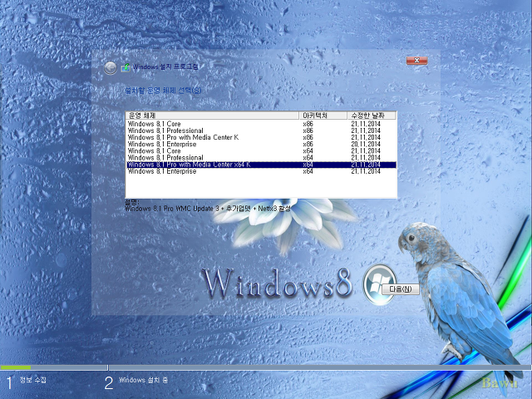This screenshot has width=532, height=399.
Task: Click the Windows setup program icon
Action: 126,67
